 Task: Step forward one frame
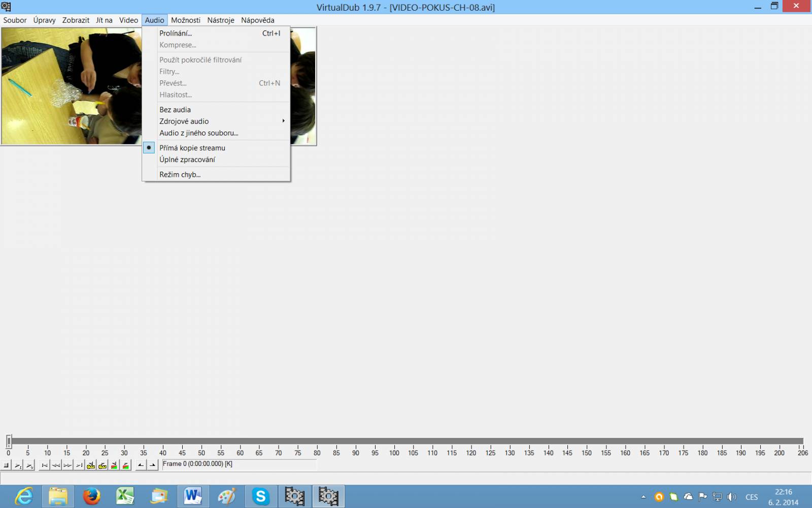click(68, 465)
